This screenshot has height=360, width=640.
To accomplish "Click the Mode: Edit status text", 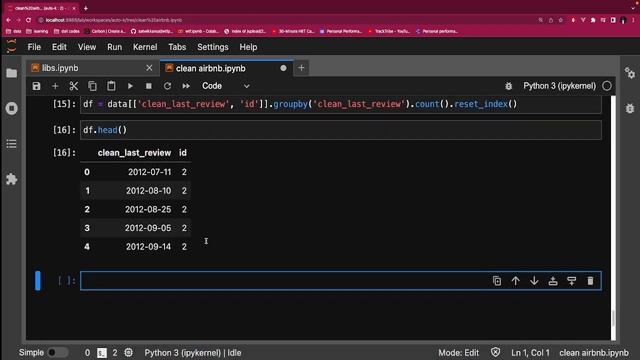I will (x=458, y=353).
